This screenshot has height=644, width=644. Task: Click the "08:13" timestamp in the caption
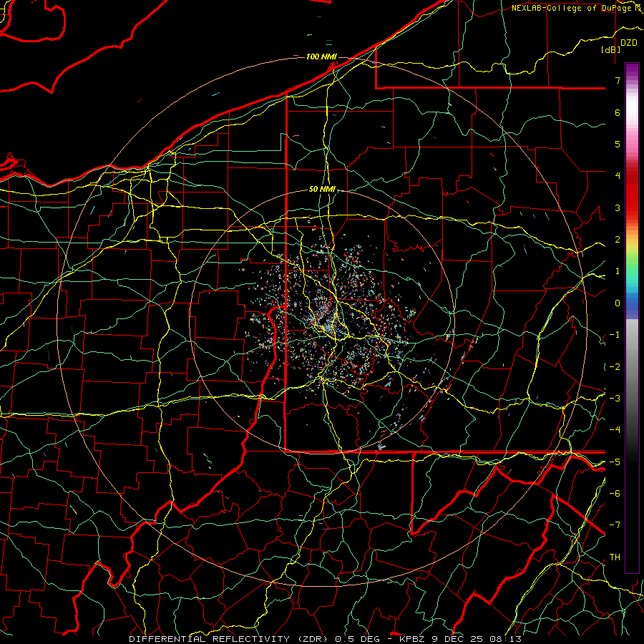[507, 639]
